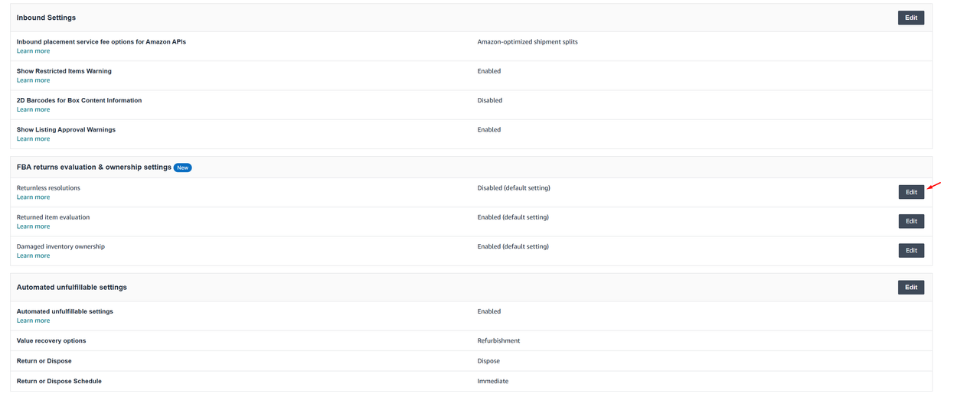Screen dimensions: 980x397
Task: Open Learn more under Returned item evaluation
Action: tap(33, 226)
